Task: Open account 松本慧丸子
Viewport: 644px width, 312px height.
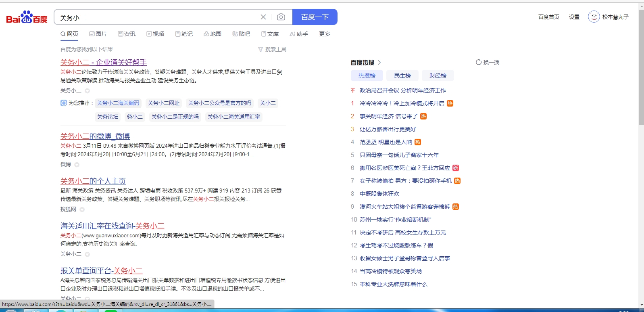Action: pos(615,17)
